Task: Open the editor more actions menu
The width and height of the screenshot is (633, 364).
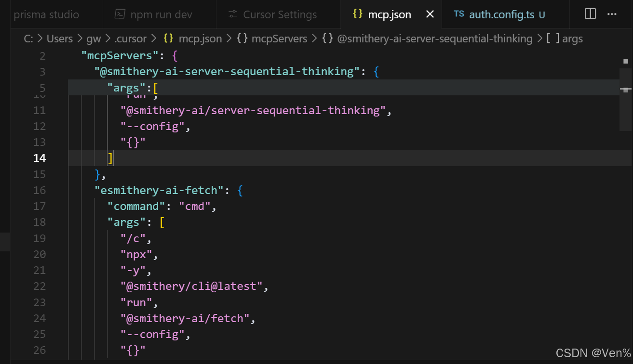Action: (x=612, y=14)
